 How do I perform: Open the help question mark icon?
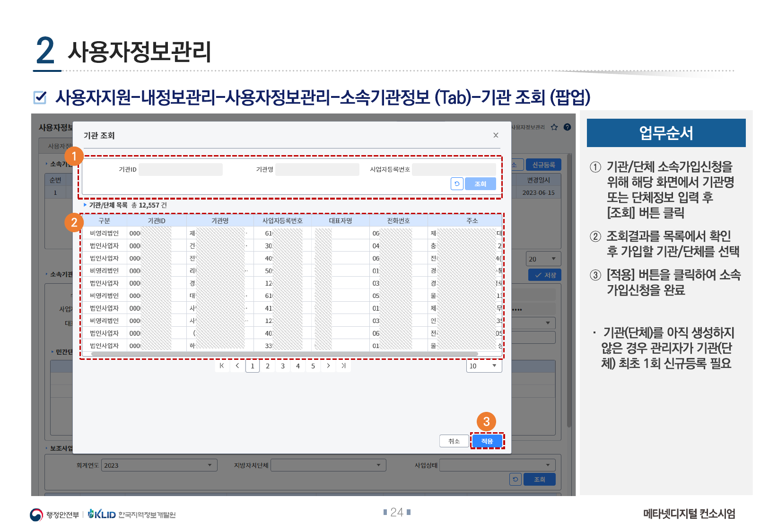pyautogui.click(x=568, y=127)
